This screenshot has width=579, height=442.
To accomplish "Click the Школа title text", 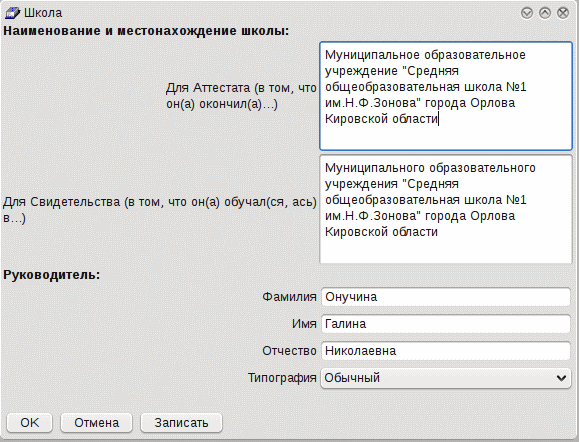I will click(x=43, y=13).
